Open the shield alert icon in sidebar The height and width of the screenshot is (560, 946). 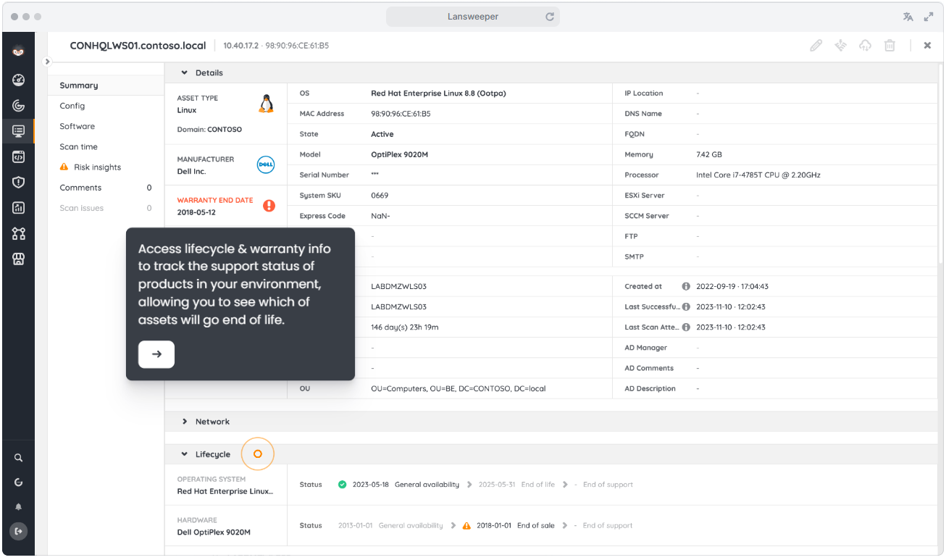point(19,183)
